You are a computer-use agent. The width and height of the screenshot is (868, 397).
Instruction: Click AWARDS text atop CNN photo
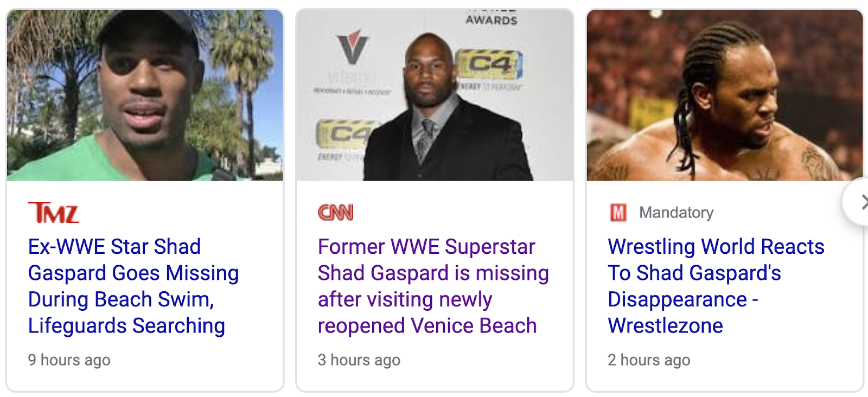pos(491,20)
